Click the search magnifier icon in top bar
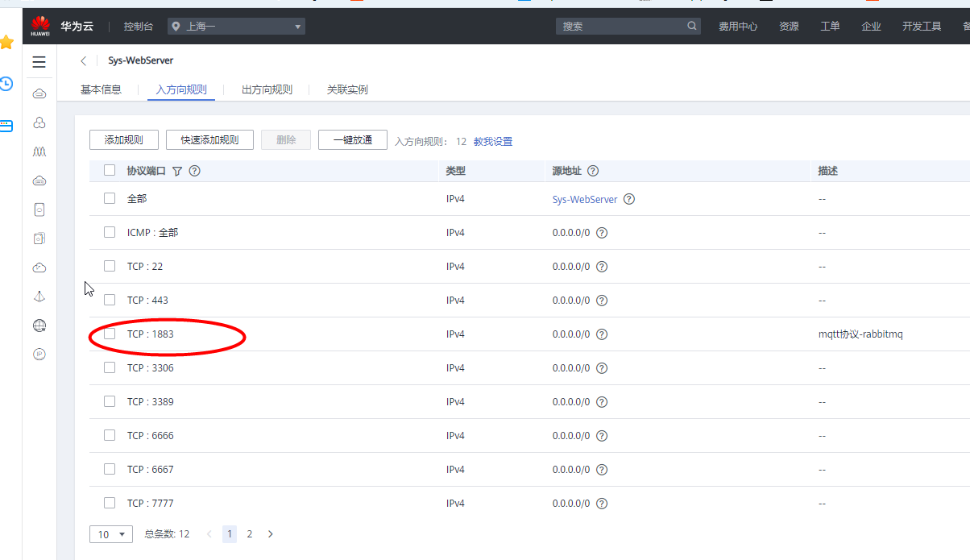 click(692, 26)
